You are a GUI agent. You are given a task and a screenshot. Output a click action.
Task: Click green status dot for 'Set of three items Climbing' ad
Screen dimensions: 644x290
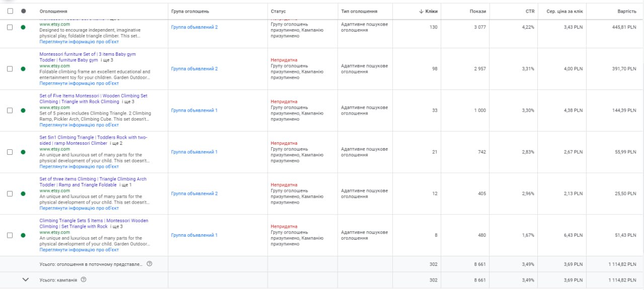(23, 194)
